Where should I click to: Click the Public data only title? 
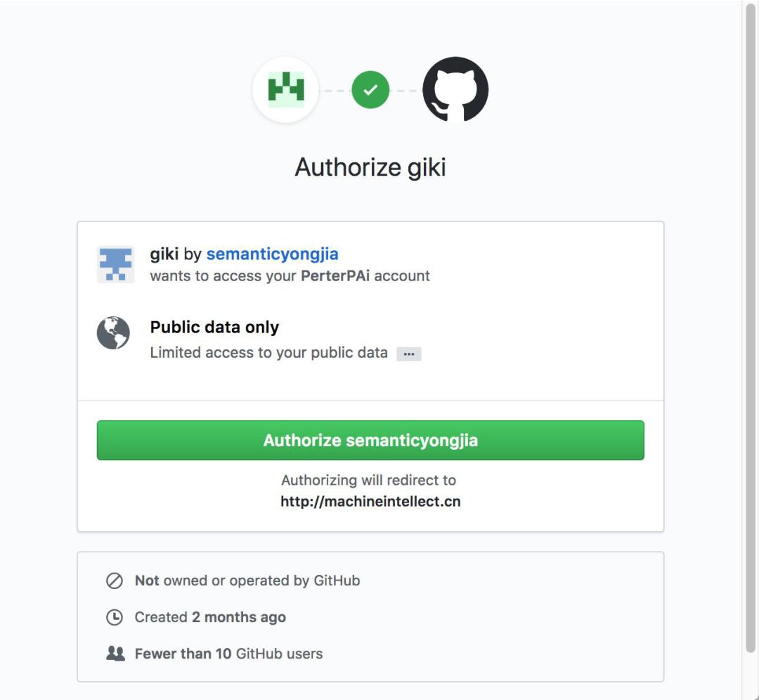(214, 328)
